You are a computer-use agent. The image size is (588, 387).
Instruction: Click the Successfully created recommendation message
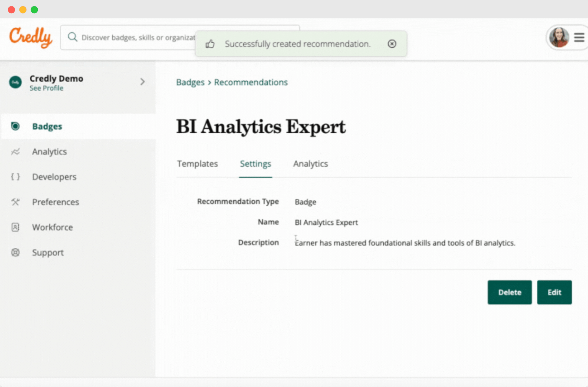298,44
